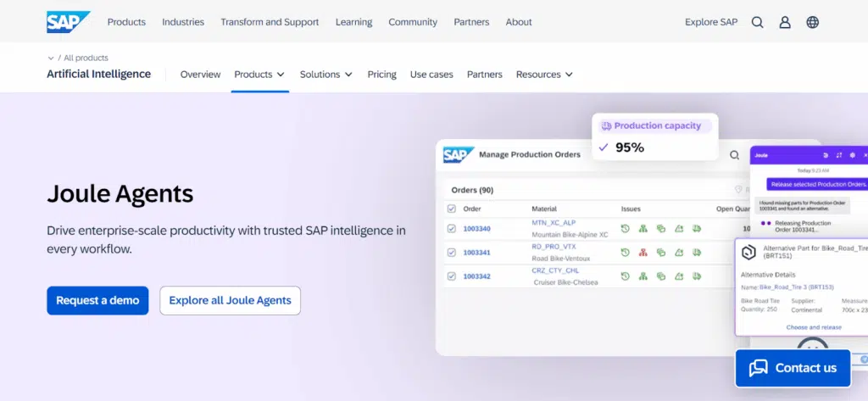Image resolution: width=868 pixels, height=401 pixels.
Task: Click search icon in Manage Production Orders header
Action: 735,155
